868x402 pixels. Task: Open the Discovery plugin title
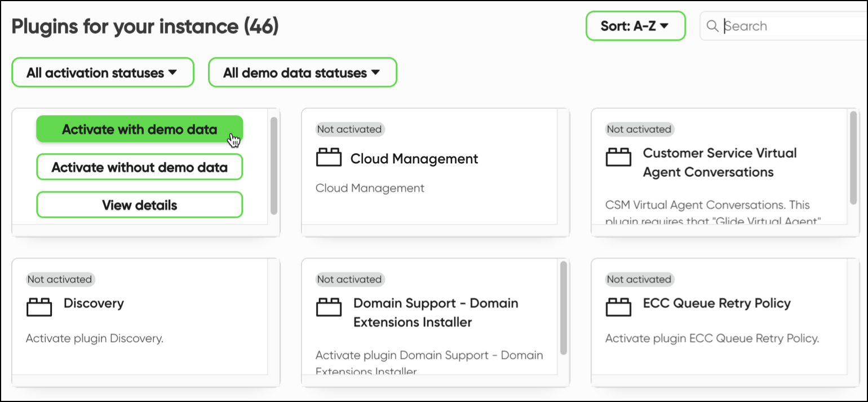(x=94, y=303)
